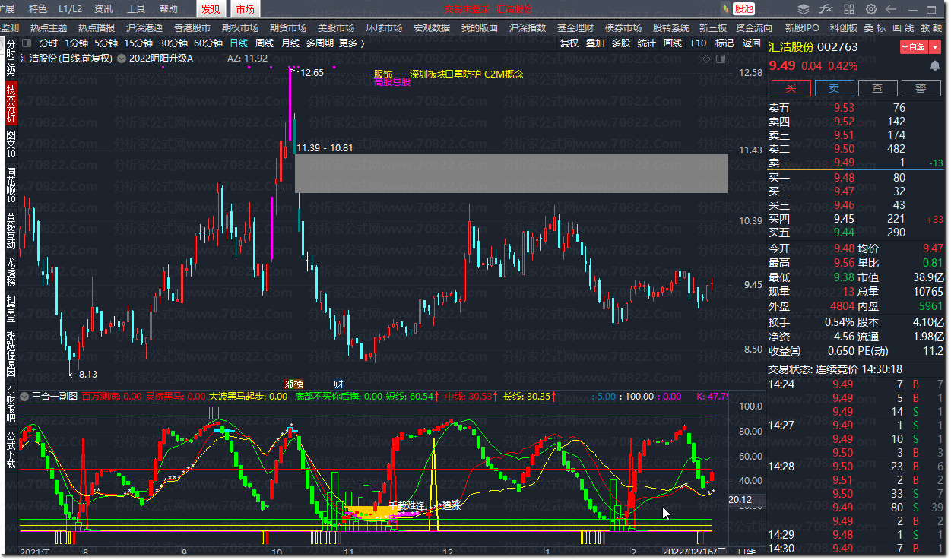
Task: Click the 查 query button
Action: click(x=877, y=88)
